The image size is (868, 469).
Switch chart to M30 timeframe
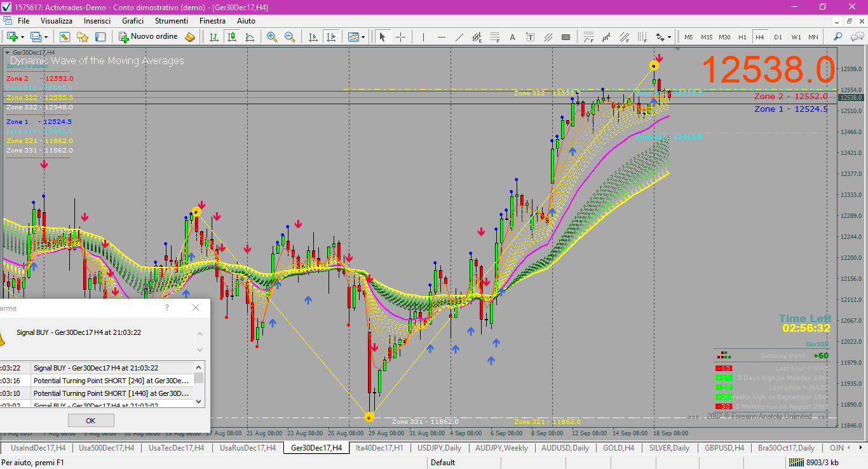[x=724, y=37]
